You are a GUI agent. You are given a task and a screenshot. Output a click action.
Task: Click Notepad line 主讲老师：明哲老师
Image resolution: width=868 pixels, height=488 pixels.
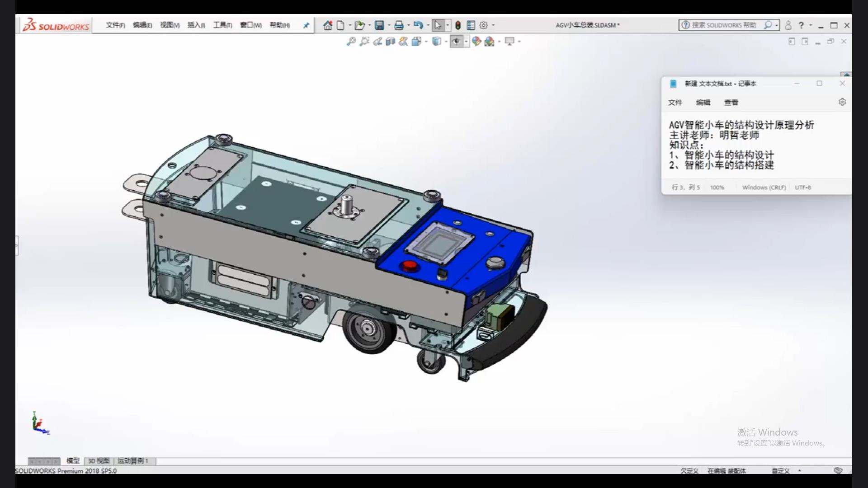(x=714, y=135)
